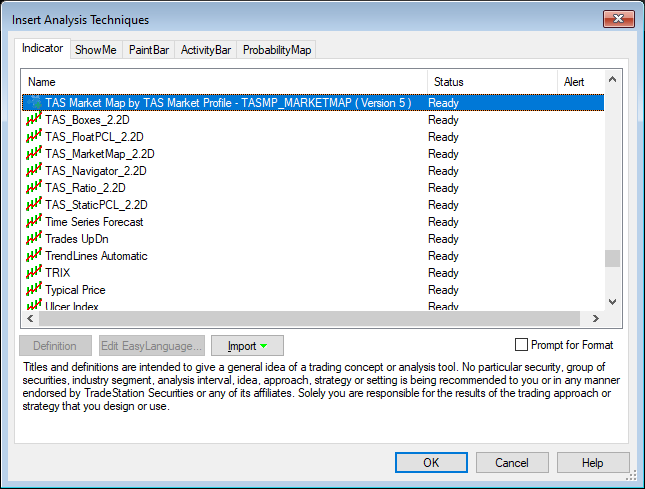Click Ready status of TRIX row

[x=443, y=273]
